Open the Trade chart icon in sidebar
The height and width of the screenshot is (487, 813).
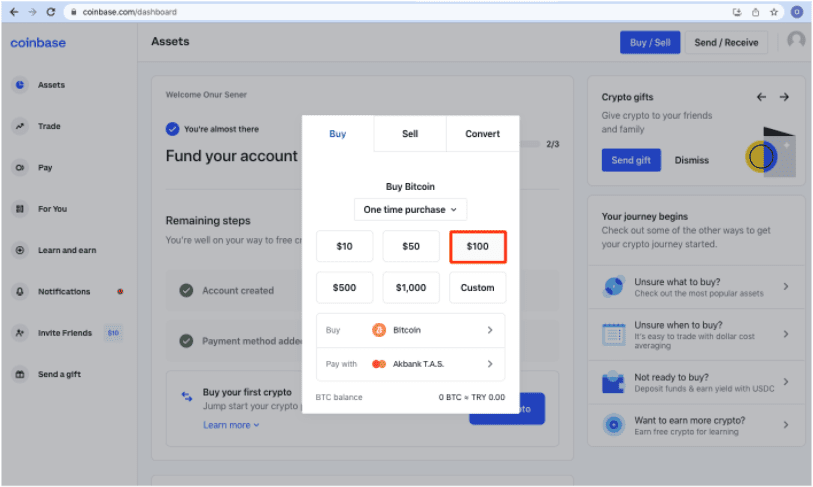pos(20,126)
